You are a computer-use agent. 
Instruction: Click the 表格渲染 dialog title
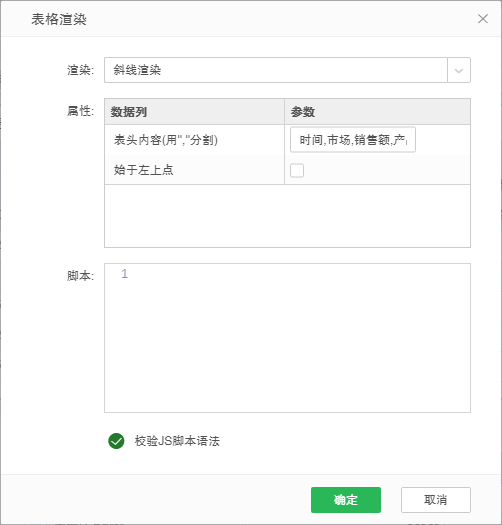pyautogui.click(x=59, y=19)
